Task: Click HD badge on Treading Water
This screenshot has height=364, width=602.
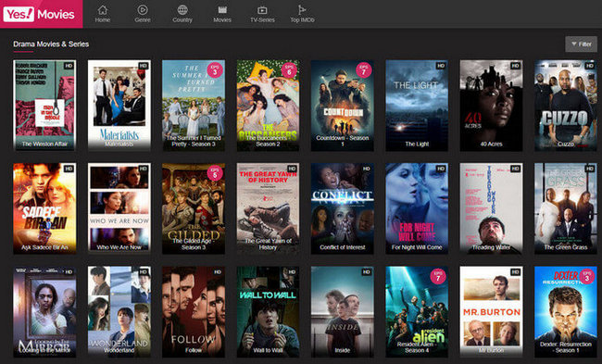Action: (x=516, y=169)
